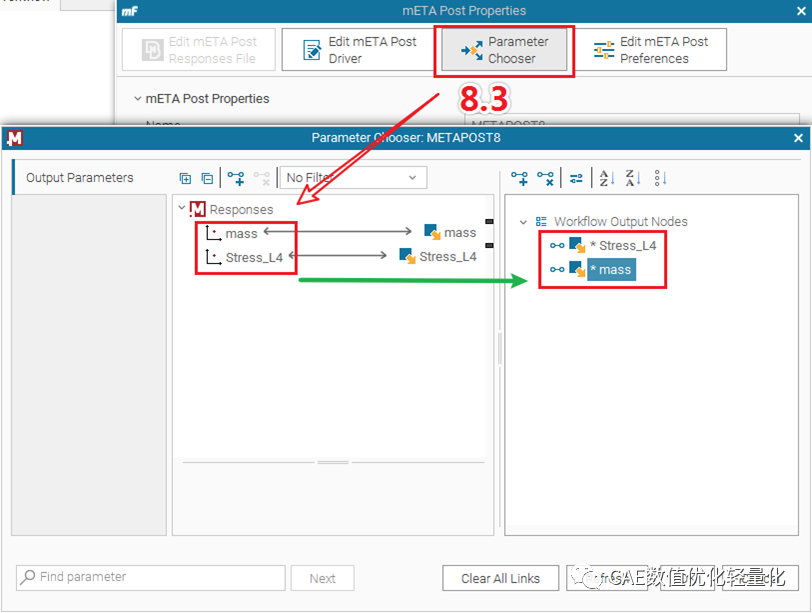Click the greyed-out remove link icon
This screenshot has height=613, width=812.
click(x=262, y=179)
